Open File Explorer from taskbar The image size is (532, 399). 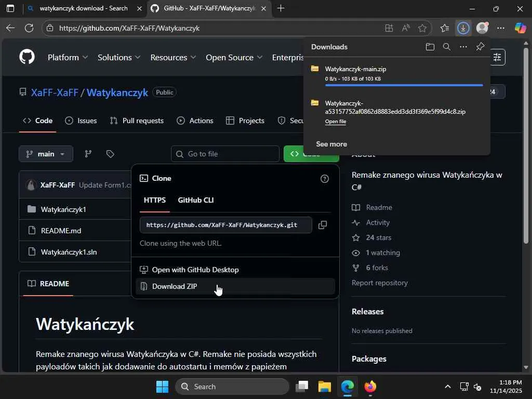325,387
